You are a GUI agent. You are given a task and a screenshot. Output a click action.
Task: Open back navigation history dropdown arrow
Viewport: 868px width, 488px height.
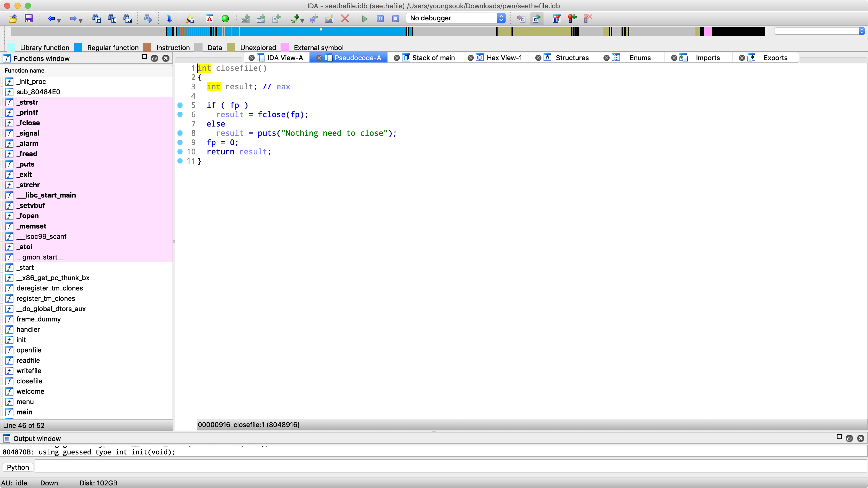[59, 21]
